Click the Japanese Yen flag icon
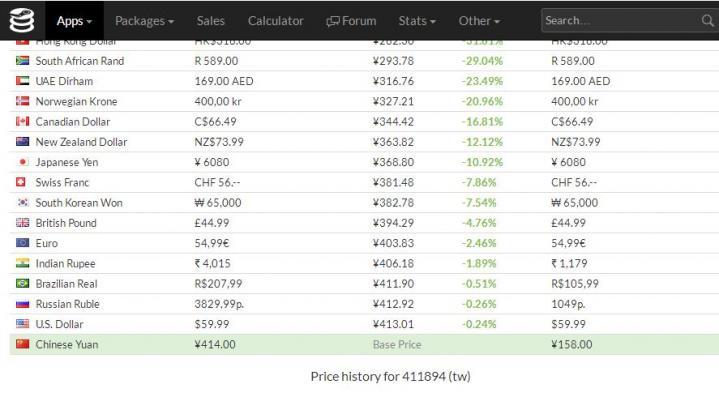719x397 pixels. [x=22, y=162]
